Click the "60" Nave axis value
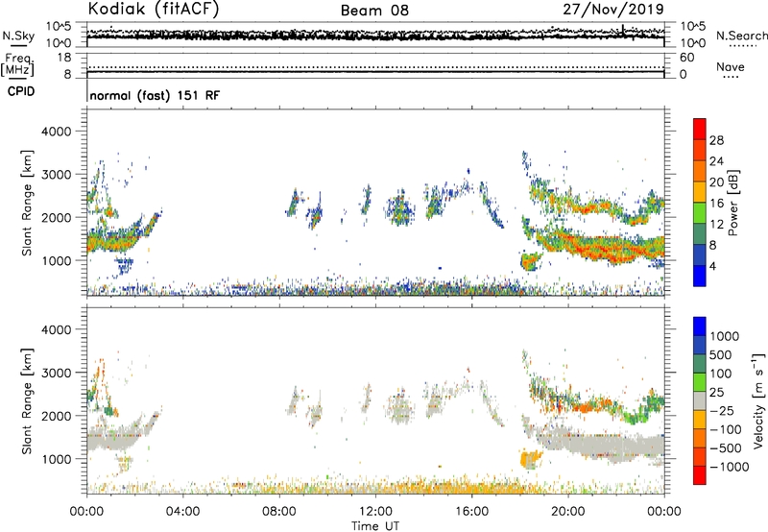This screenshot has height=532, width=768. tap(686, 58)
